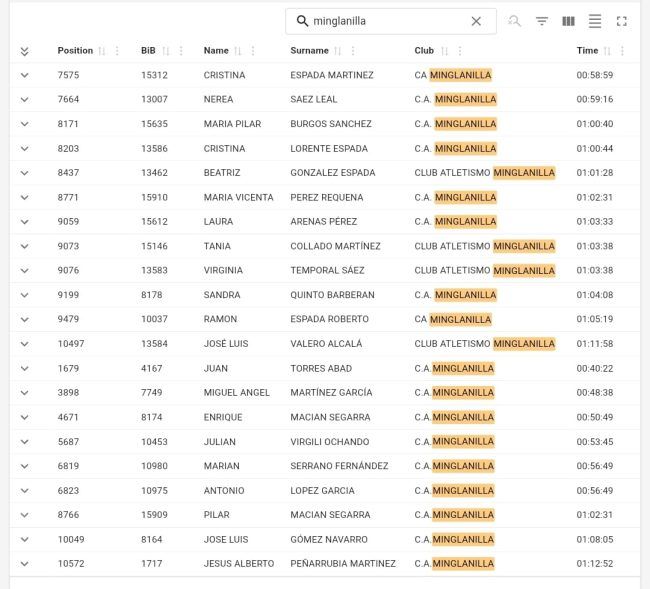Open Club column options menu

tap(460, 51)
